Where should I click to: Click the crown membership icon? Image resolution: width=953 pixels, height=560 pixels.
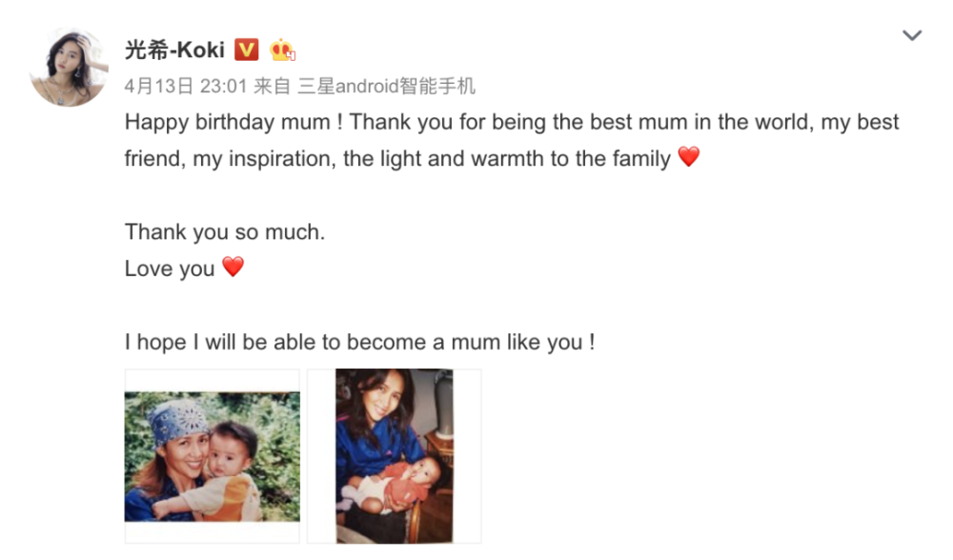click(283, 50)
